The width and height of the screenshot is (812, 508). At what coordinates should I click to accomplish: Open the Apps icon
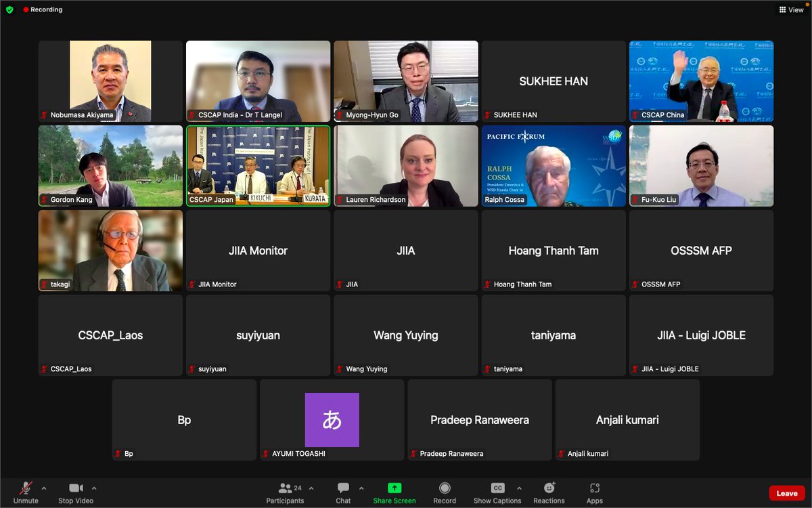[x=595, y=488]
